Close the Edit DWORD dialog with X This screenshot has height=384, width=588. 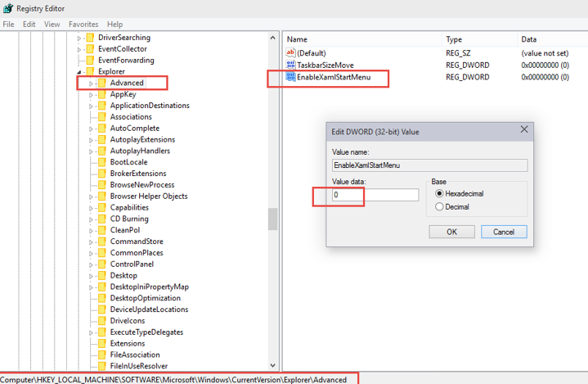(x=524, y=129)
